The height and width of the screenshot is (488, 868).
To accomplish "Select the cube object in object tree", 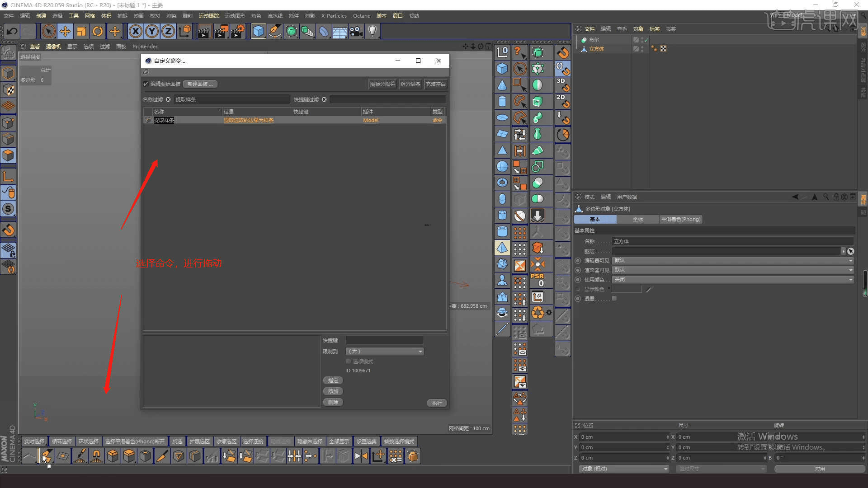I will pyautogui.click(x=596, y=49).
